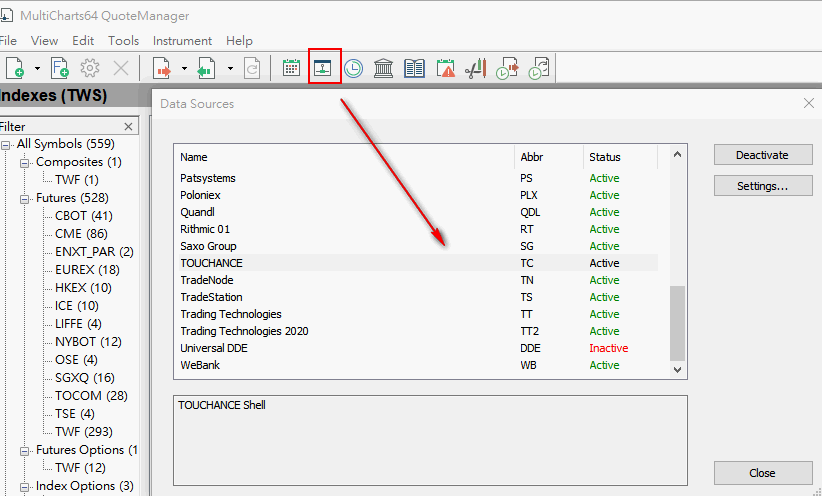Click the scissors candlestick edit icon

click(476, 68)
